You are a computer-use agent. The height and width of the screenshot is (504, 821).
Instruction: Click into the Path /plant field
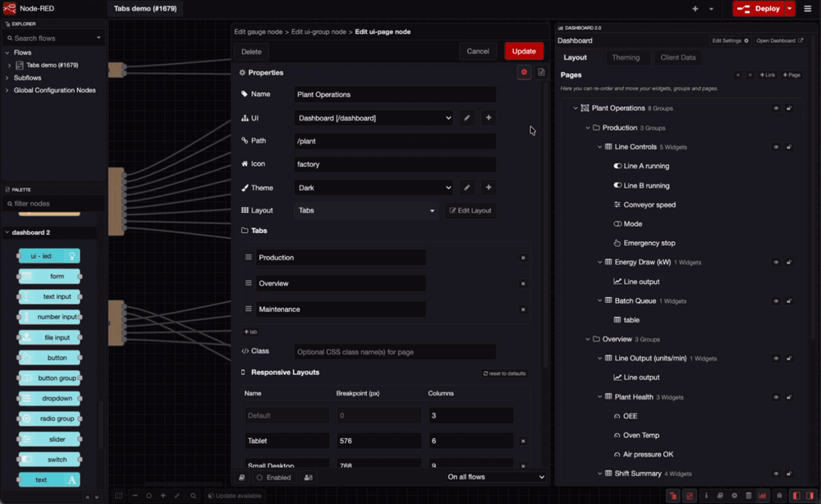[x=395, y=141]
